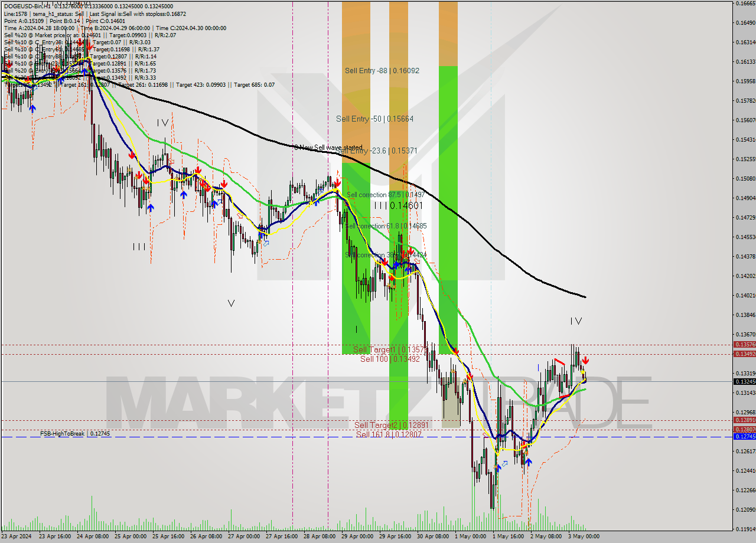This screenshot has width=756, height=543.
Task: Click the red 0.12807 price tag
Action: (x=744, y=429)
